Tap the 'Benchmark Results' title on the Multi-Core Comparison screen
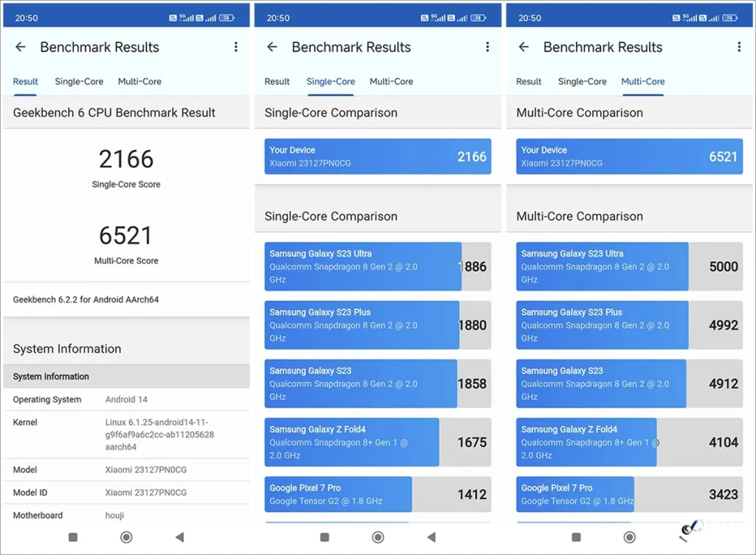Screen dimensions: 756x555 coord(602,46)
